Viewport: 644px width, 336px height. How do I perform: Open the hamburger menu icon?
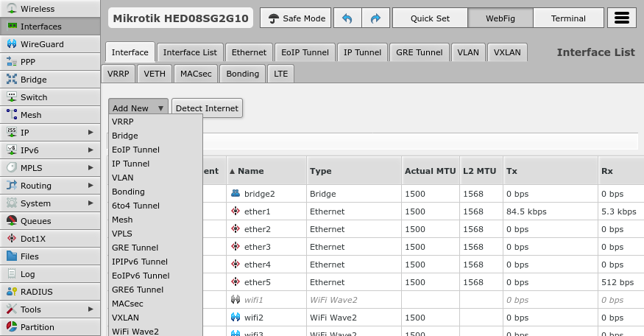click(622, 18)
